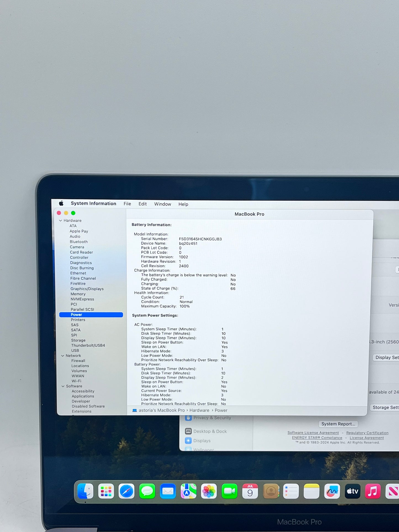This screenshot has height=532, width=399.
Task: Click the Maximum Capacity 100% value
Action: [185, 306]
